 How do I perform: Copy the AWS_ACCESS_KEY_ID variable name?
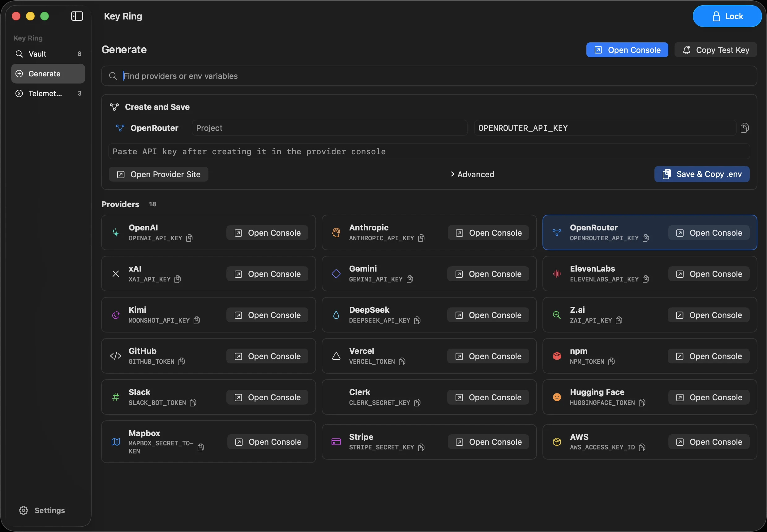(x=642, y=447)
